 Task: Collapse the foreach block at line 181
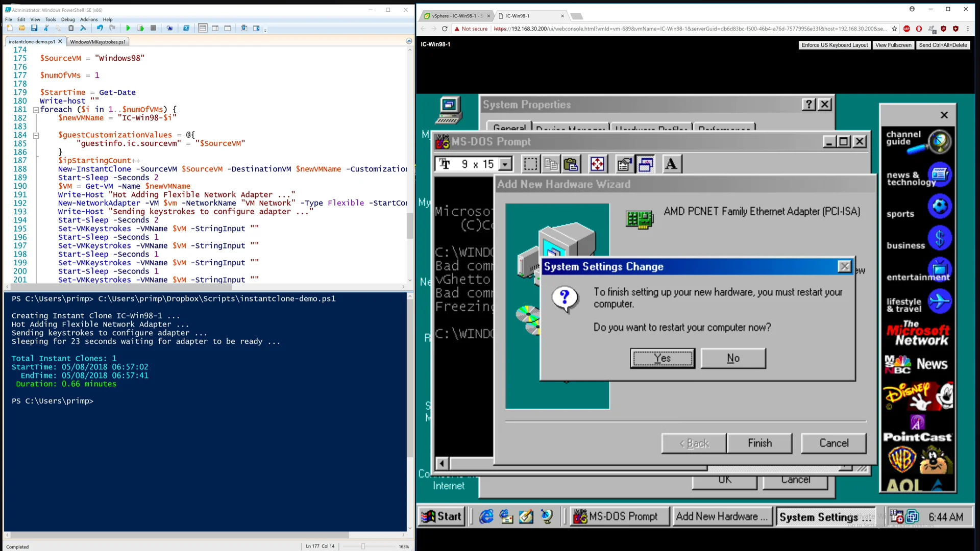pyautogui.click(x=36, y=110)
